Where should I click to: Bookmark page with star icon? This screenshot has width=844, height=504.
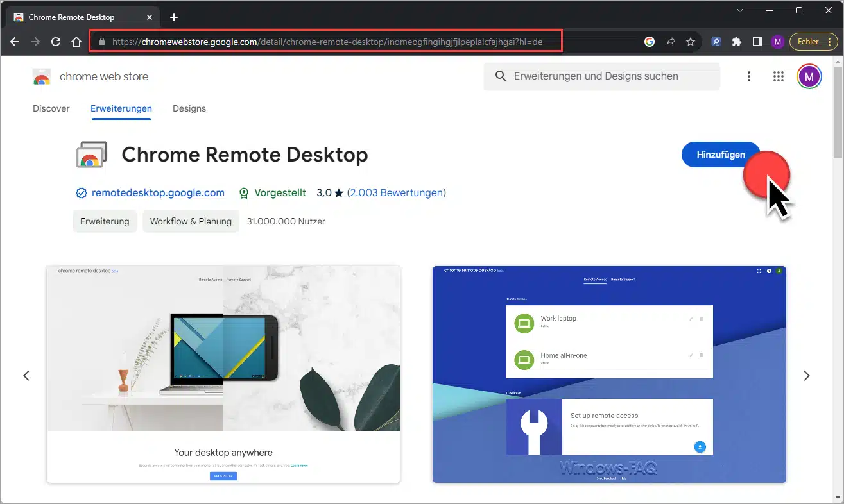pyautogui.click(x=691, y=42)
